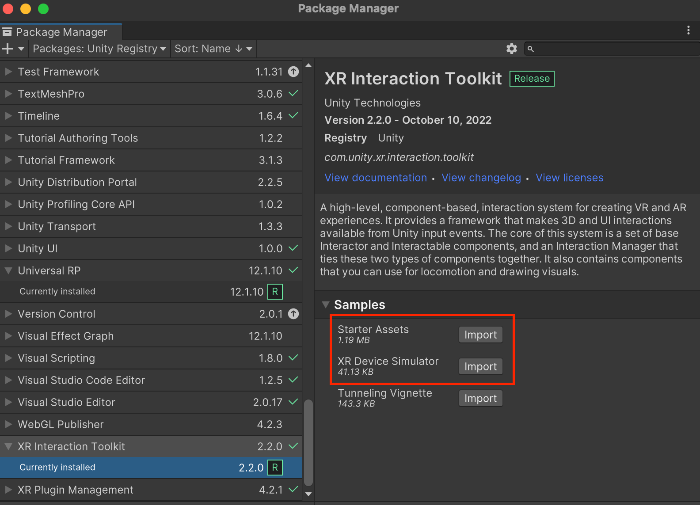Click the Test Framework update available icon
Viewport: 700px width, 505px height.
[x=293, y=71]
